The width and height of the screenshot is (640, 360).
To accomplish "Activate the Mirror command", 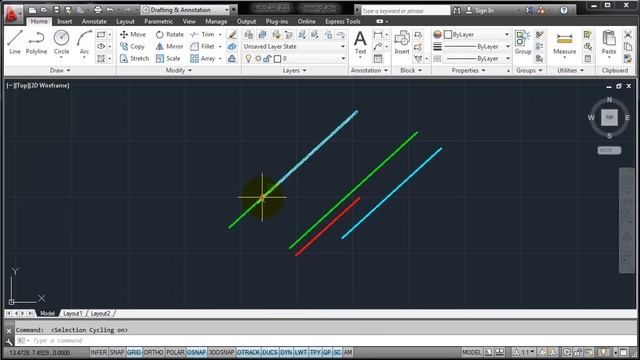I will 169,47.
